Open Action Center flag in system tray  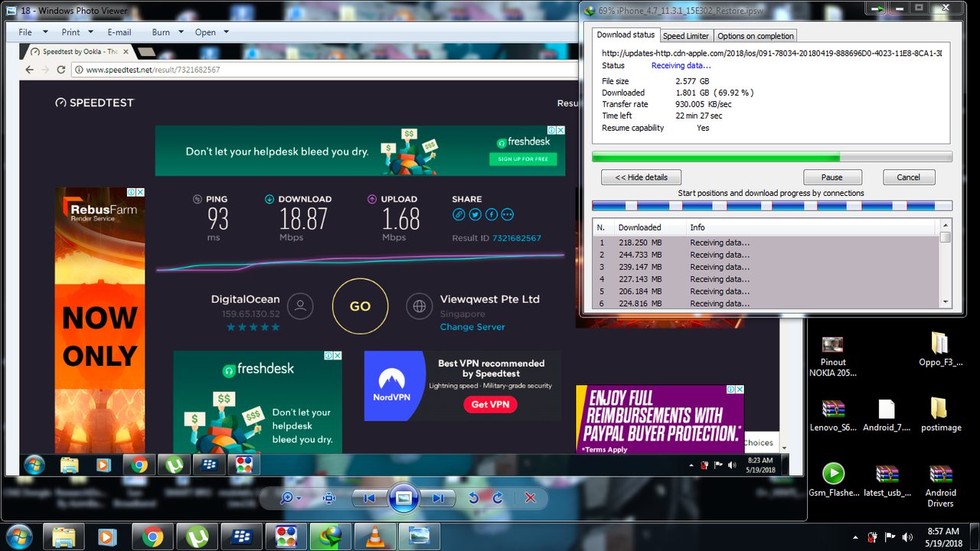click(890, 537)
